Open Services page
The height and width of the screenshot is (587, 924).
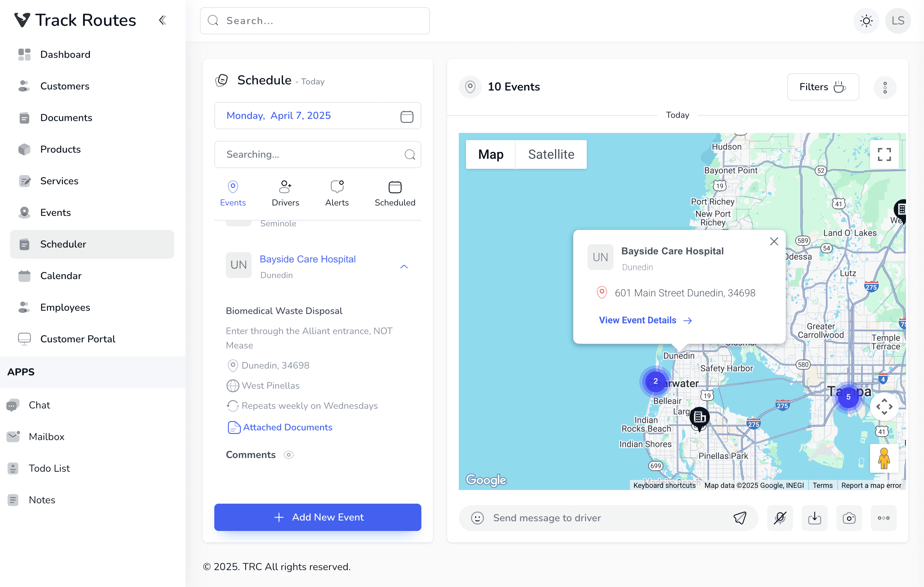[x=92, y=181]
